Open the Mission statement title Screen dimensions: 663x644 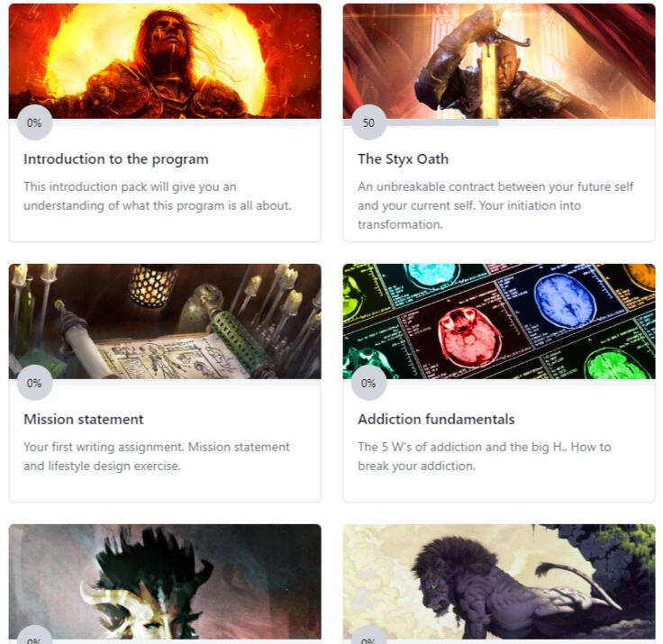(84, 419)
